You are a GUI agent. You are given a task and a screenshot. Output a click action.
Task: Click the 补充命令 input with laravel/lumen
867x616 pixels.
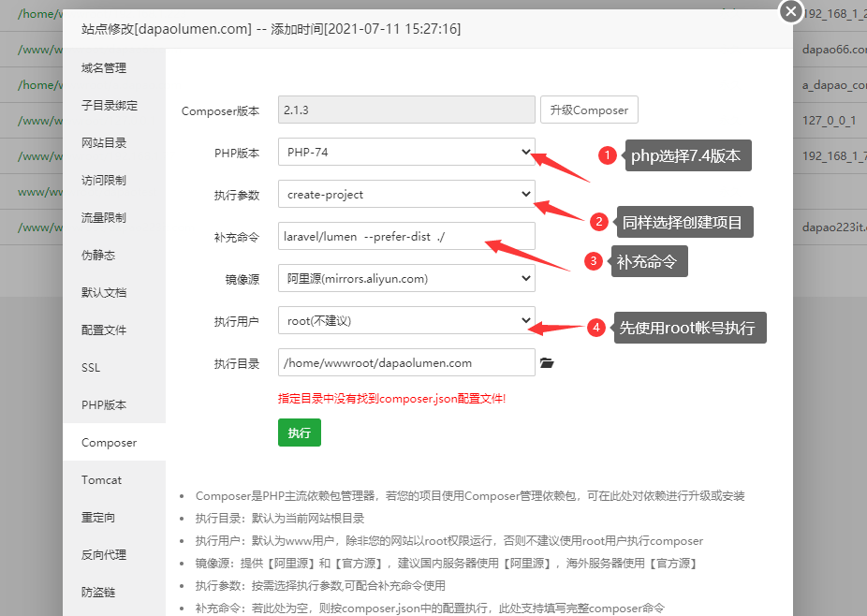point(406,236)
